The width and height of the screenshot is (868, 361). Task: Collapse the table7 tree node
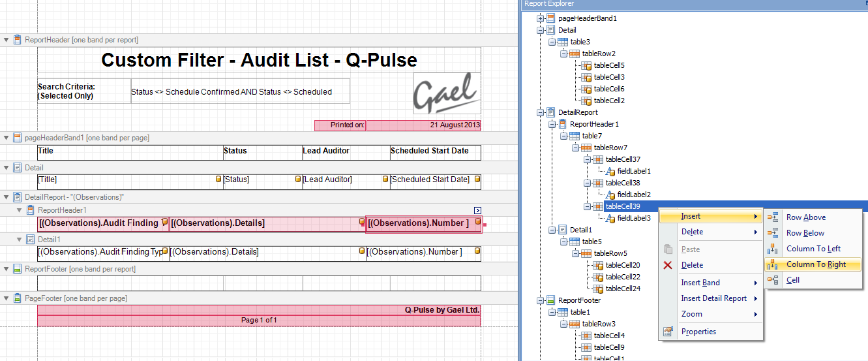564,136
